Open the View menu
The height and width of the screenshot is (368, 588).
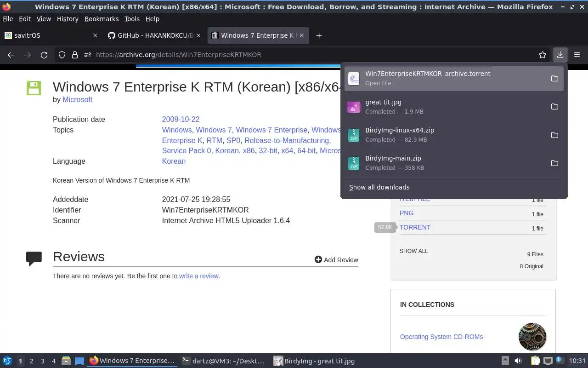pos(44,19)
